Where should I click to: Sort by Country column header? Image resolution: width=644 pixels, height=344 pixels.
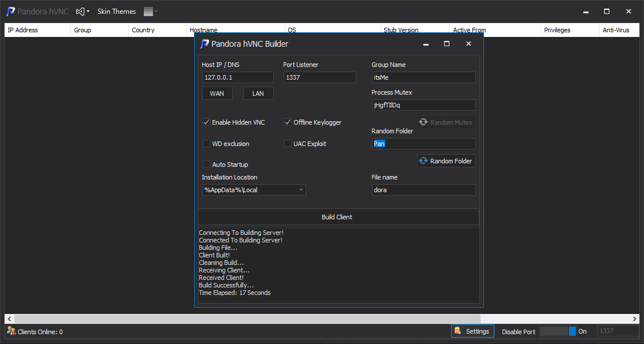[157, 30]
